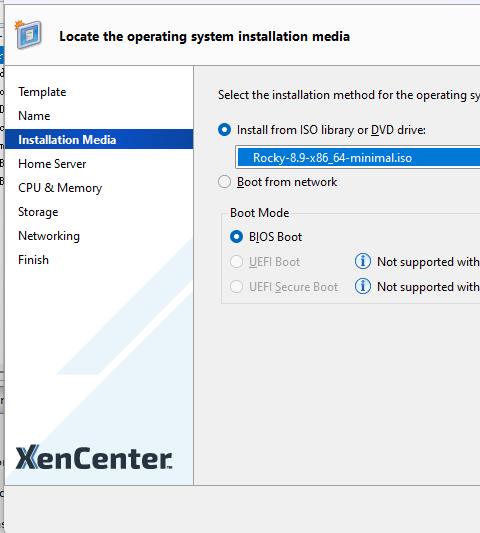Viewport: 480px width, 533px height.
Task: Select Boot from network option
Action: tap(224, 182)
